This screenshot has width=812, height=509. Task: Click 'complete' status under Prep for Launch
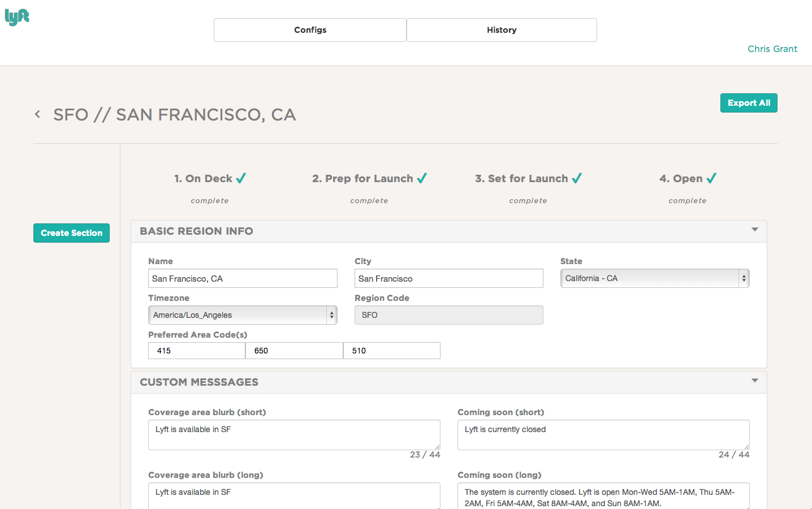(x=369, y=201)
